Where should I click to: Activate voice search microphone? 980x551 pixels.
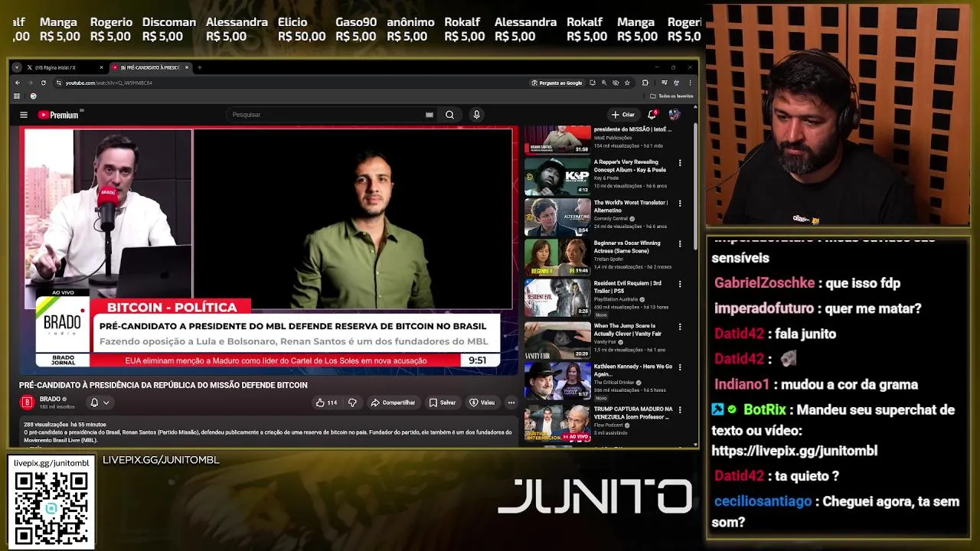tap(476, 115)
